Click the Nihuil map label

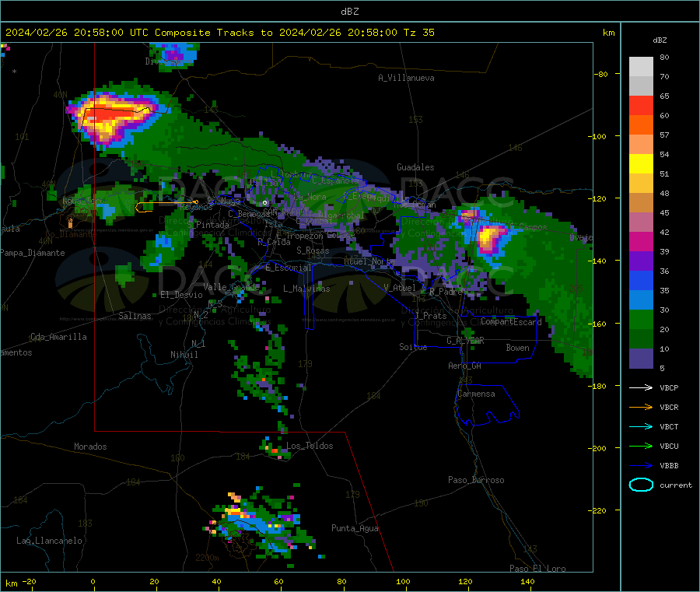(184, 355)
